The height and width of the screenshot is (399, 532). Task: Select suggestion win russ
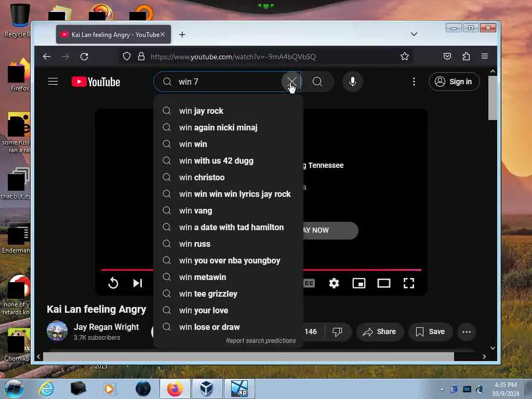pos(228,244)
